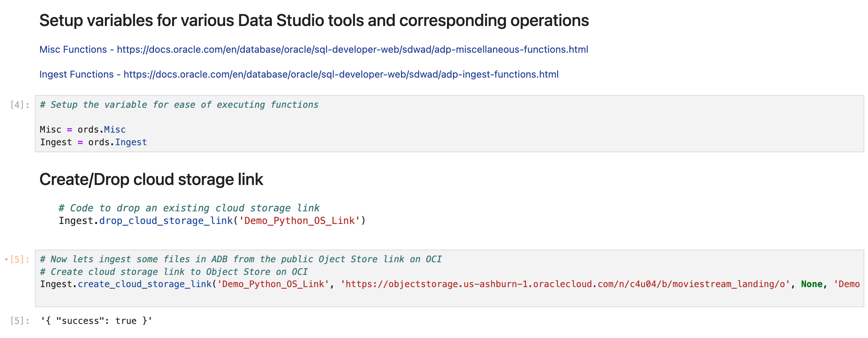Click the Create cloud storage link comment

[174, 272]
